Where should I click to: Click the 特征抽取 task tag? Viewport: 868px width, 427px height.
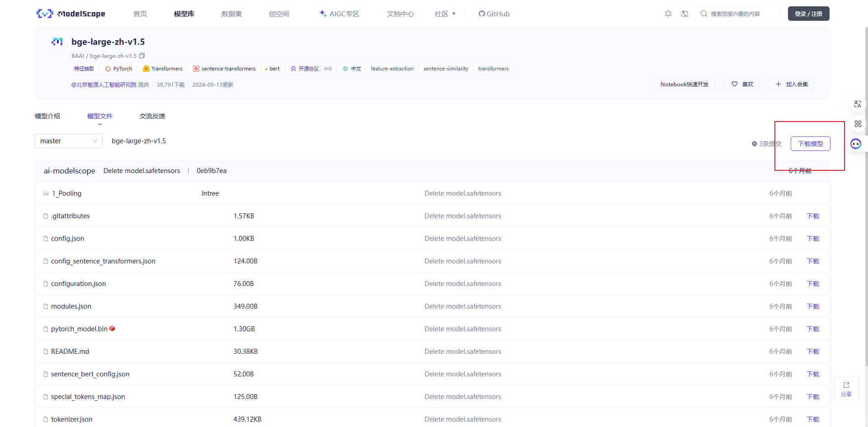pos(84,69)
